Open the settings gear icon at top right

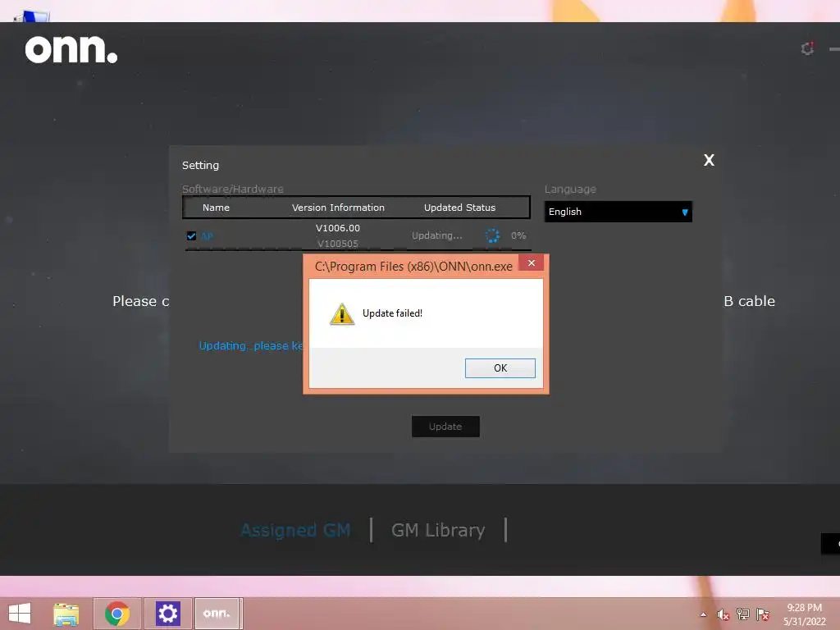[x=807, y=48]
